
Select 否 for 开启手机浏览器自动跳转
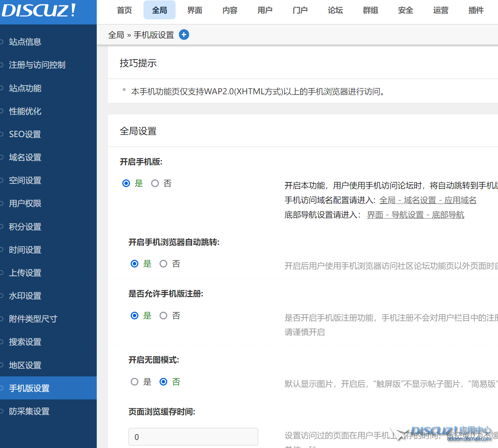click(x=164, y=264)
